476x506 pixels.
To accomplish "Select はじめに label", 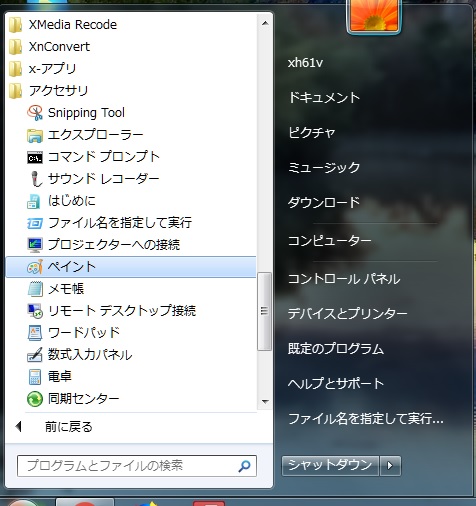I will click(x=72, y=201).
